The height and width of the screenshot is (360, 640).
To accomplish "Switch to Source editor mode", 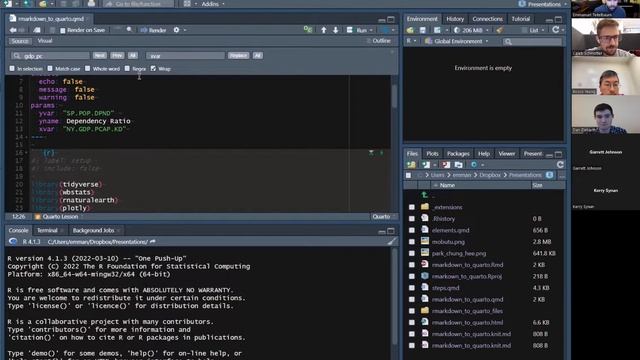I will [20, 41].
